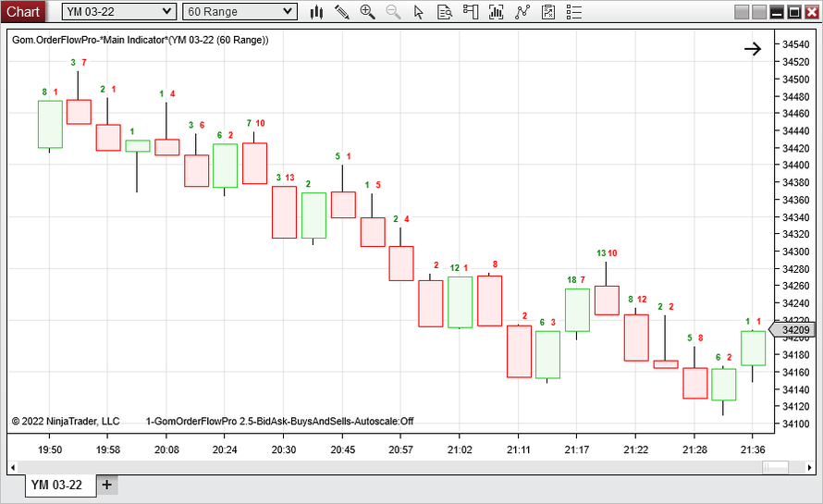
Task: Open the bar type chart style icon
Action: [316, 11]
